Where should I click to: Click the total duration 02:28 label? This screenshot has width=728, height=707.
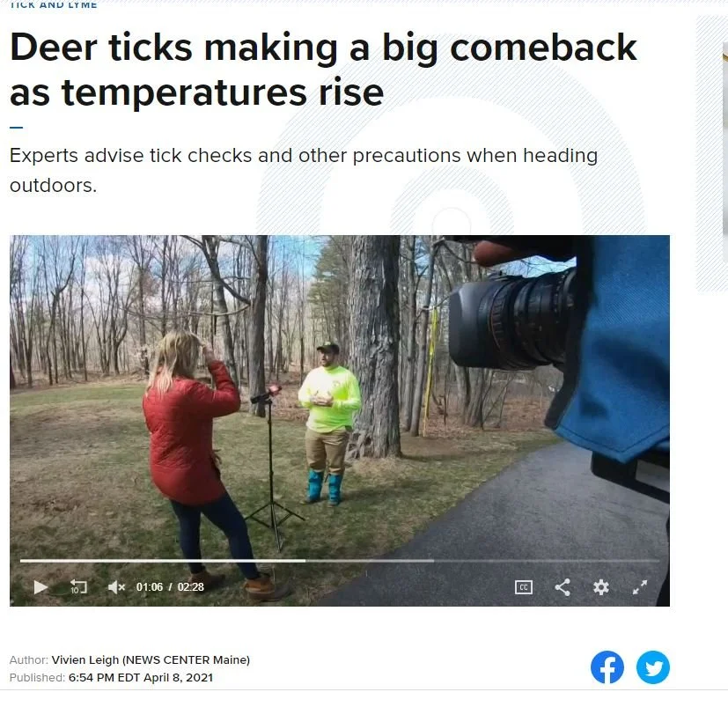click(190, 587)
